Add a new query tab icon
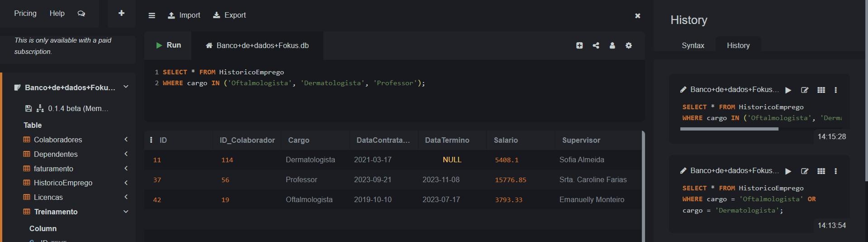Screen dimensions: 868x242 coord(579,45)
